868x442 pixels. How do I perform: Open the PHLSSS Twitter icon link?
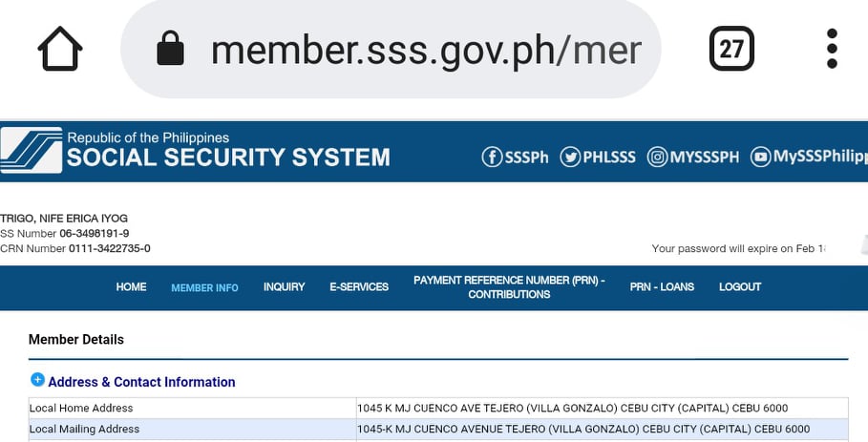click(x=571, y=157)
